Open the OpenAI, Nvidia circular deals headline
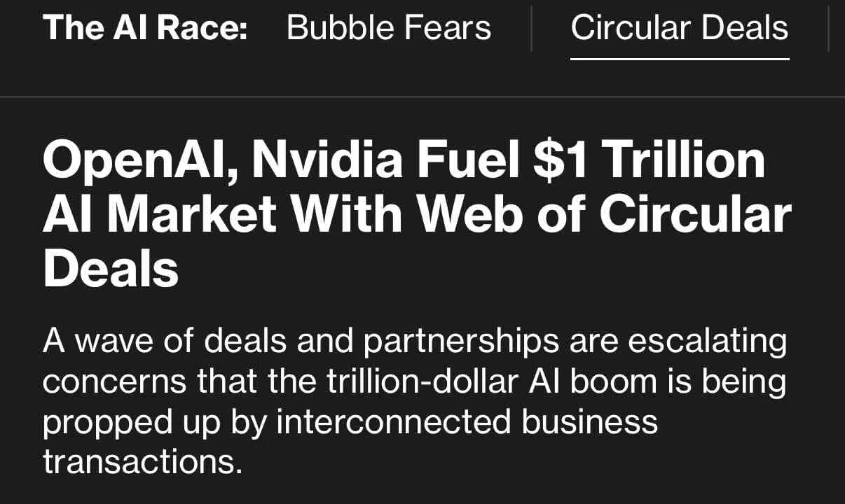Viewport: 845px width, 504px height. click(x=417, y=213)
